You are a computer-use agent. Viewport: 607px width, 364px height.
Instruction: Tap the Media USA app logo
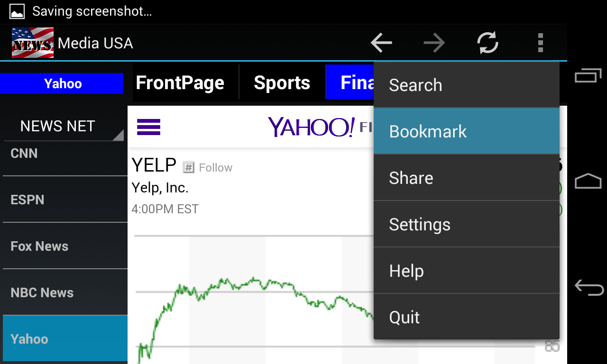(x=33, y=43)
